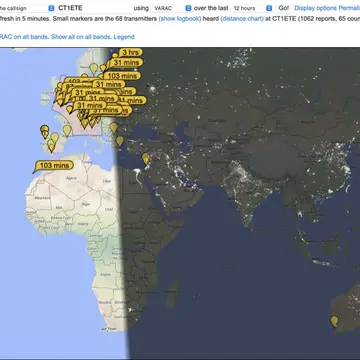
Task: Open the Display options link
Action: point(315,8)
